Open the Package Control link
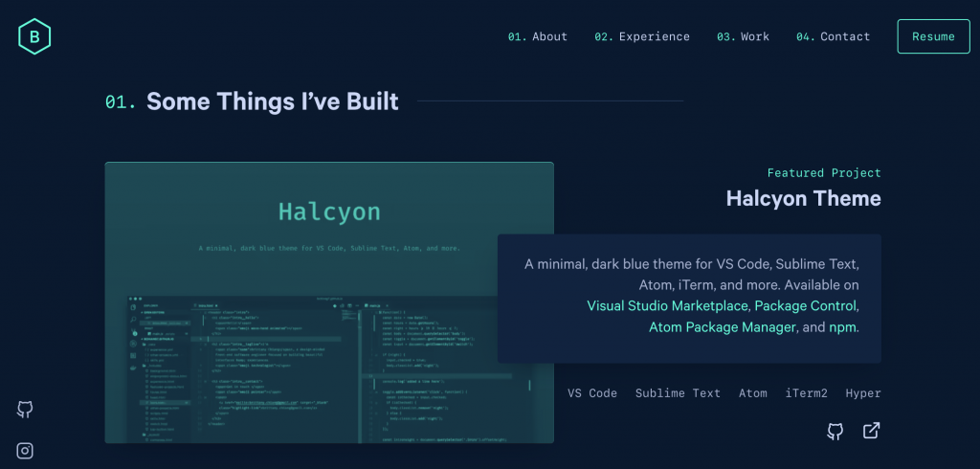 805,306
